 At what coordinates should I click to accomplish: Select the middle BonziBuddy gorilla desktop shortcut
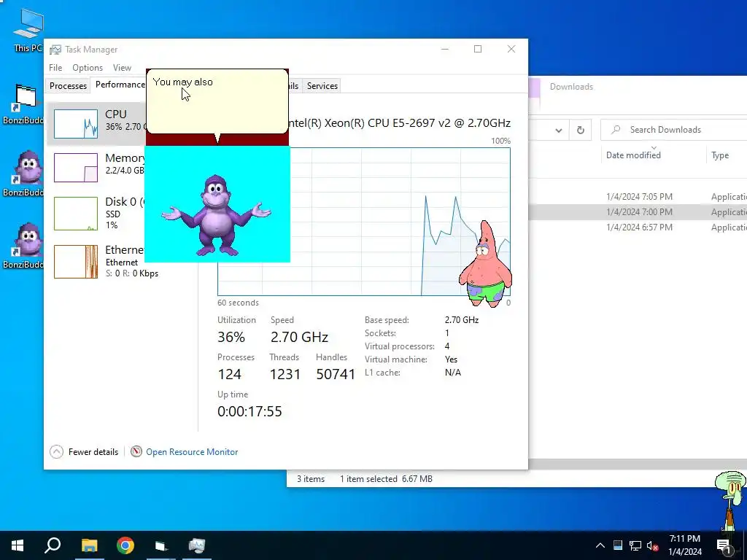coord(24,174)
